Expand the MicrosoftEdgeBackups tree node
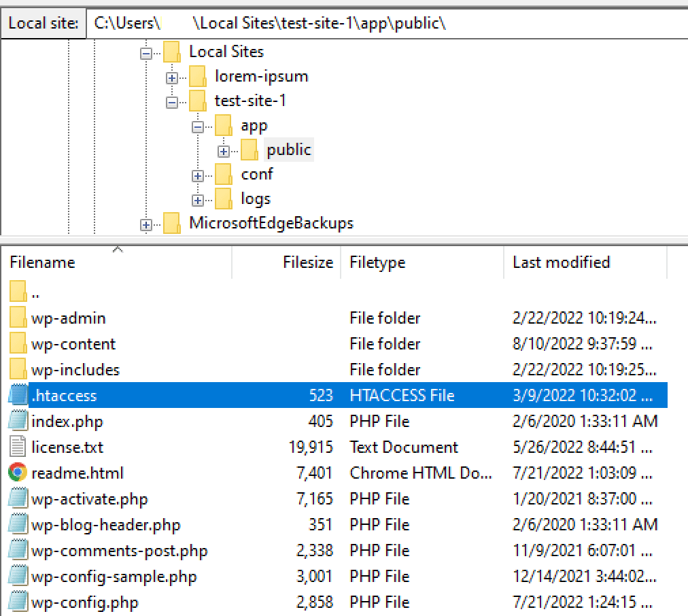 pyautogui.click(x=146, y=223)
